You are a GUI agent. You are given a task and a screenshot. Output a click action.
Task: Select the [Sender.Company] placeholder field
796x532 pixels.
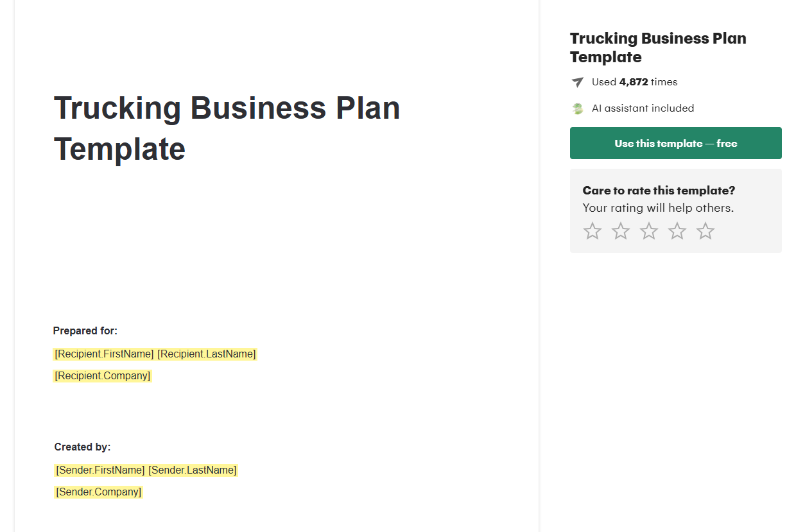pyautogui.click(x=98, y=492)
